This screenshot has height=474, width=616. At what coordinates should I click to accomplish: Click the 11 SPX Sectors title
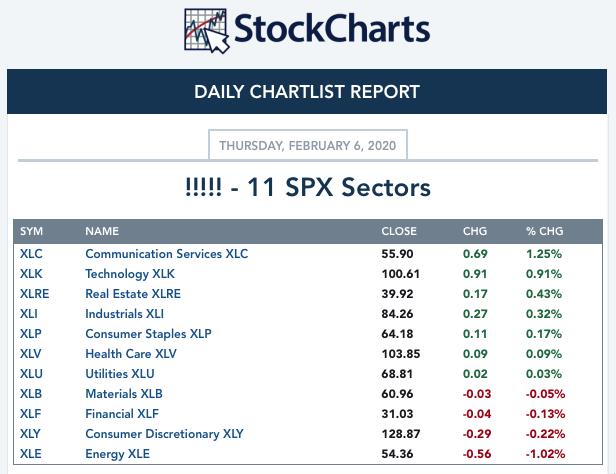coord(308,187)
